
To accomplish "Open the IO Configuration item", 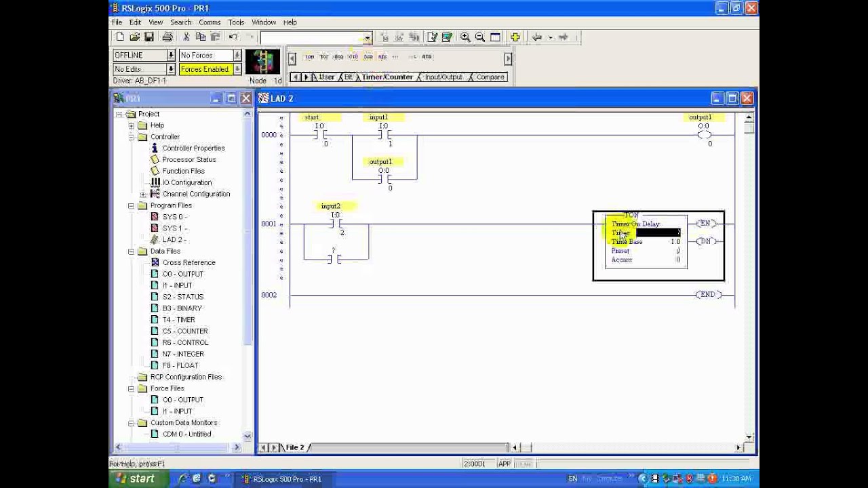I will (186, 182).
